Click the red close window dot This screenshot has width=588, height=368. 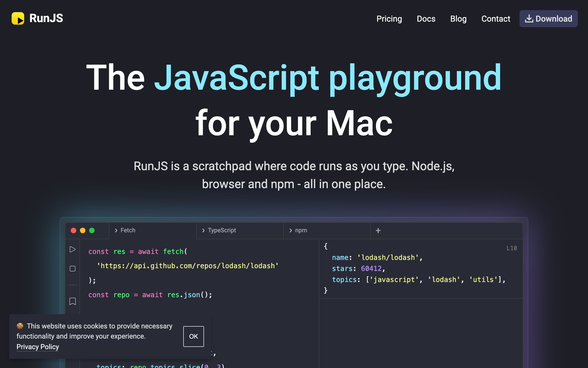click(x=73, y=230)
